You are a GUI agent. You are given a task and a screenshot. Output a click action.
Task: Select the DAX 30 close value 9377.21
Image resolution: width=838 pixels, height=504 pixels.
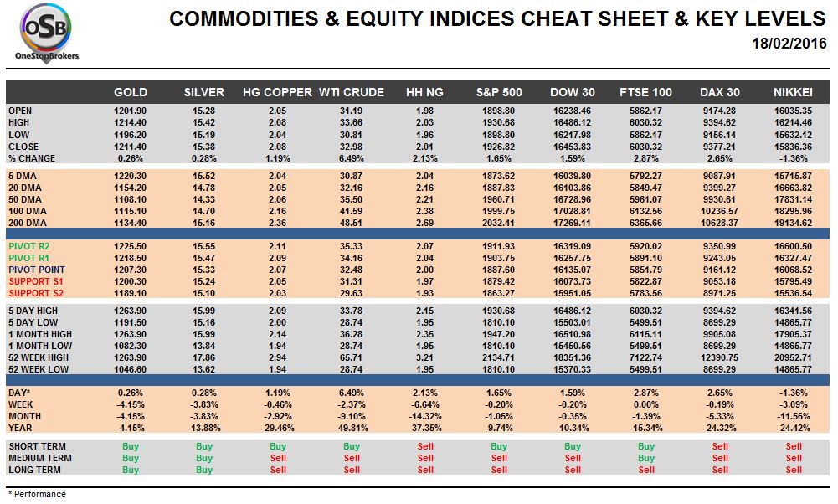(719, 147)
